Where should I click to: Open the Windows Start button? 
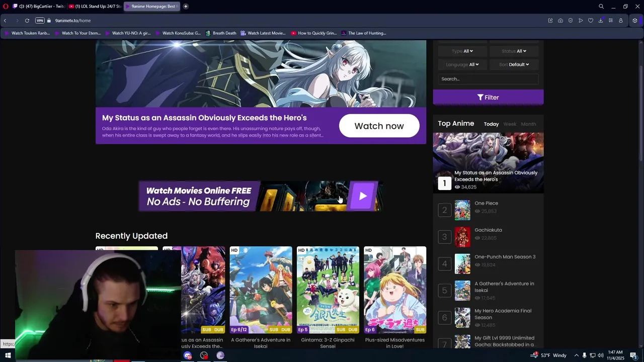[x=8, y=355]
